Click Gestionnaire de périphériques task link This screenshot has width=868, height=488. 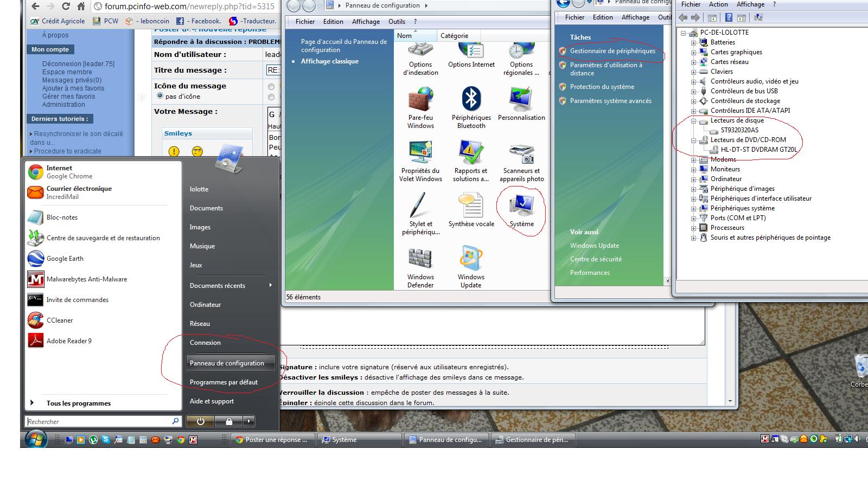coord(612,51)
